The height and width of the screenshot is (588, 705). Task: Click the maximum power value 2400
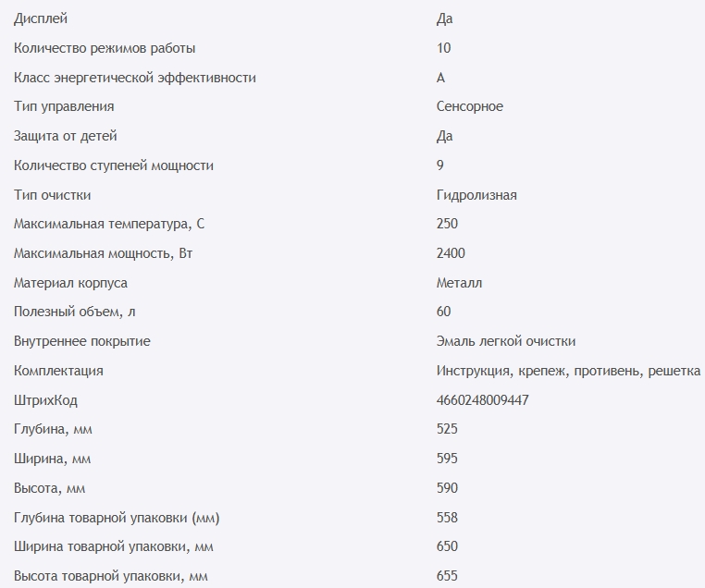(x=451, y=253)
